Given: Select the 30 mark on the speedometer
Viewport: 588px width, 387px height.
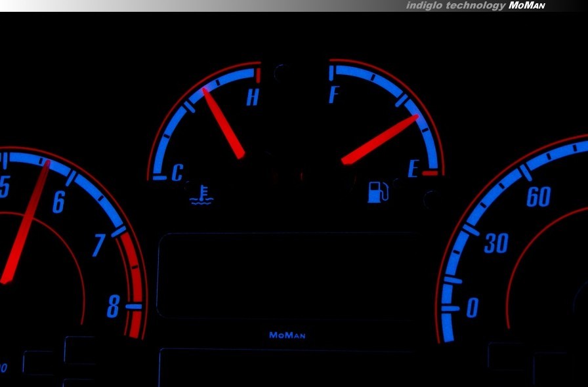Looking at the screenshot, I should [495, 243].
